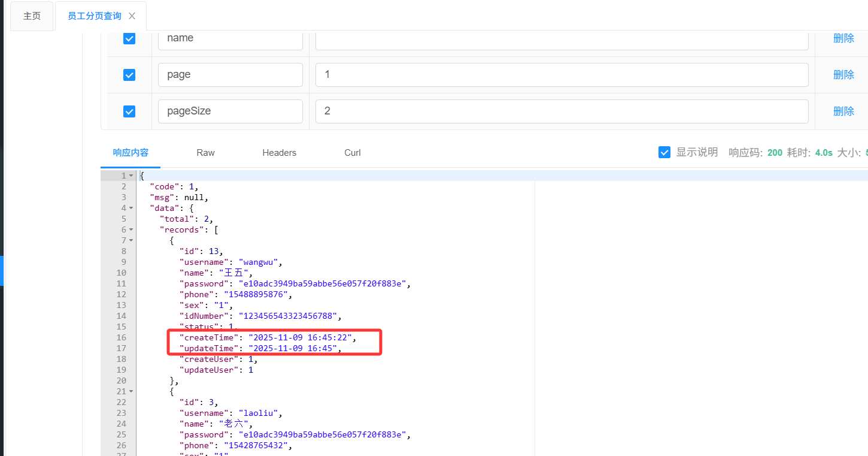Click the phone "15488895876" line
868x456 pixels.
[236, 294]
